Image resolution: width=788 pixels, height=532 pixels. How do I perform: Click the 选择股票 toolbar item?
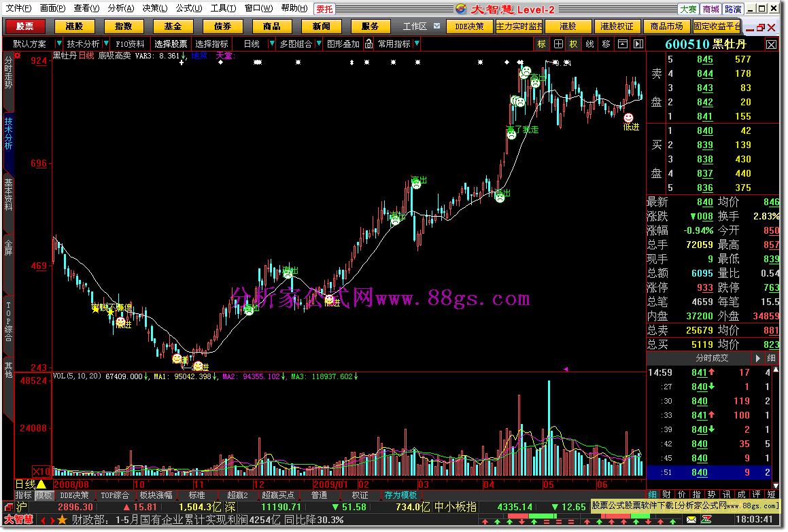click(x=171, y=44)
